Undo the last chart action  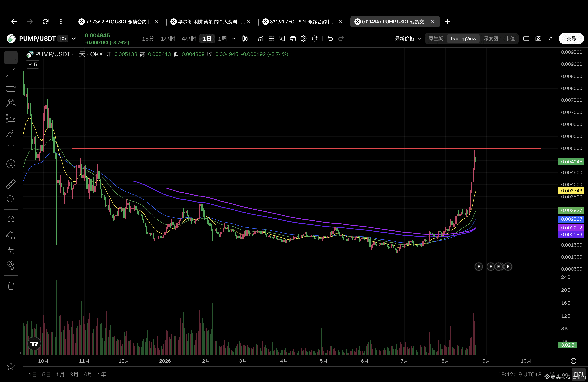tap(330, 39)
